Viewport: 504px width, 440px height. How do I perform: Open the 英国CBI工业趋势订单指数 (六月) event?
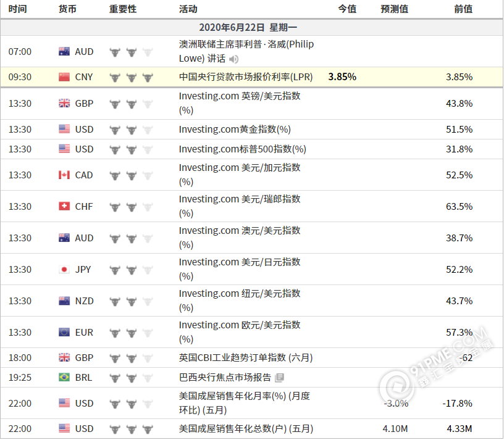pyautogui.click(x=246, y=357)
